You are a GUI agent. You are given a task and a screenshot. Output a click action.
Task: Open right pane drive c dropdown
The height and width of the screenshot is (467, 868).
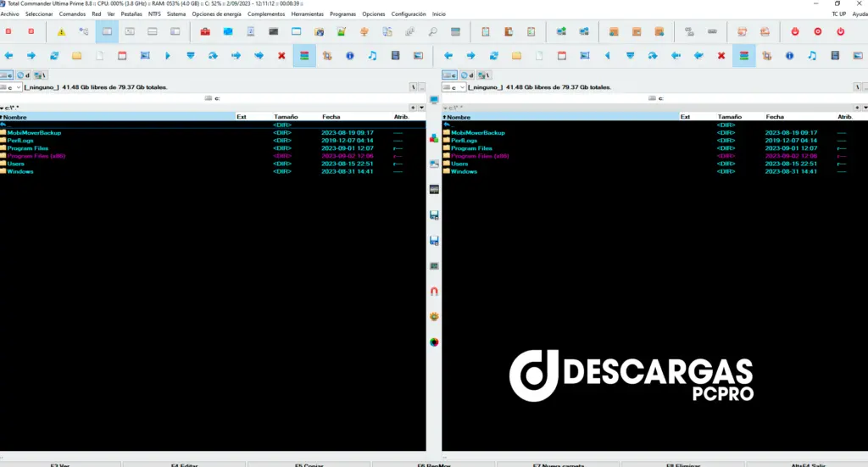coord(462,87)
